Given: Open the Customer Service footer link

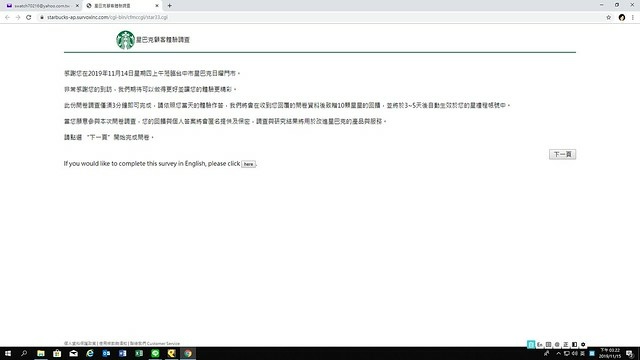Looking at the screenshot, I should click(155, 343).
